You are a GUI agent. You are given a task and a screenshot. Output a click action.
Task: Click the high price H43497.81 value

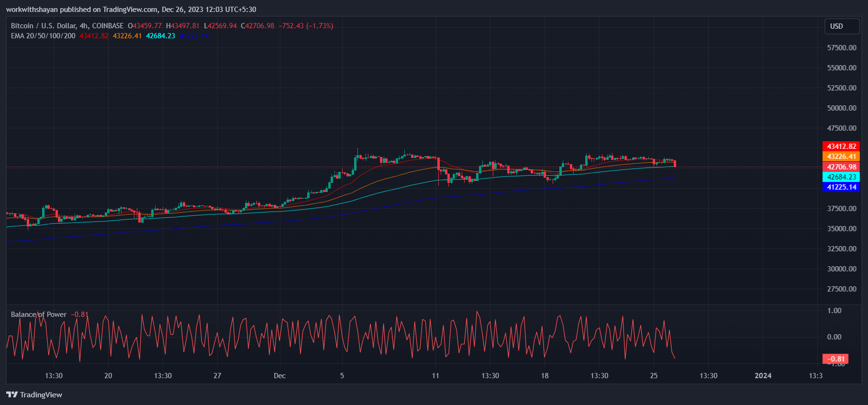pyautogui.click(x=183, y=26)
